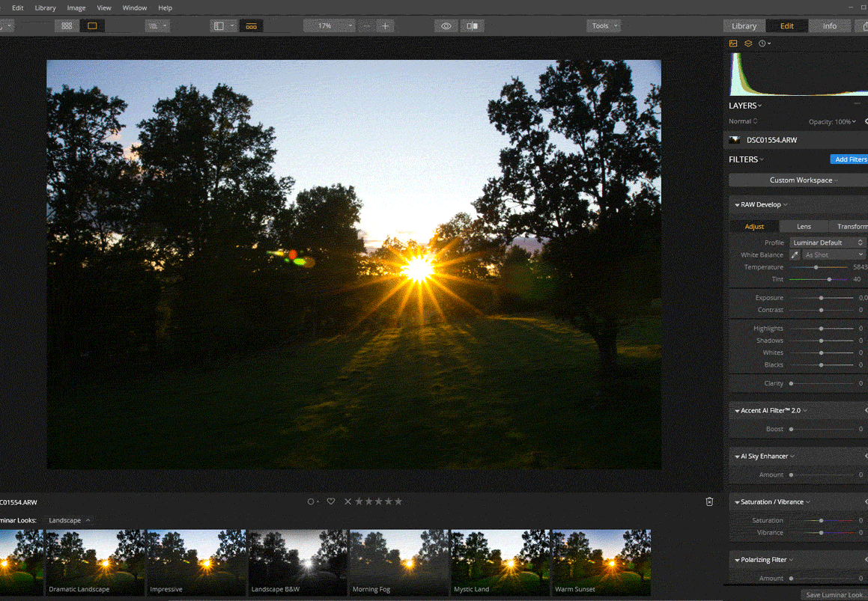This screenshot has width=868, height=601.
Task: Toggle the histogram panel icon
Action: [x=733, y=43]
